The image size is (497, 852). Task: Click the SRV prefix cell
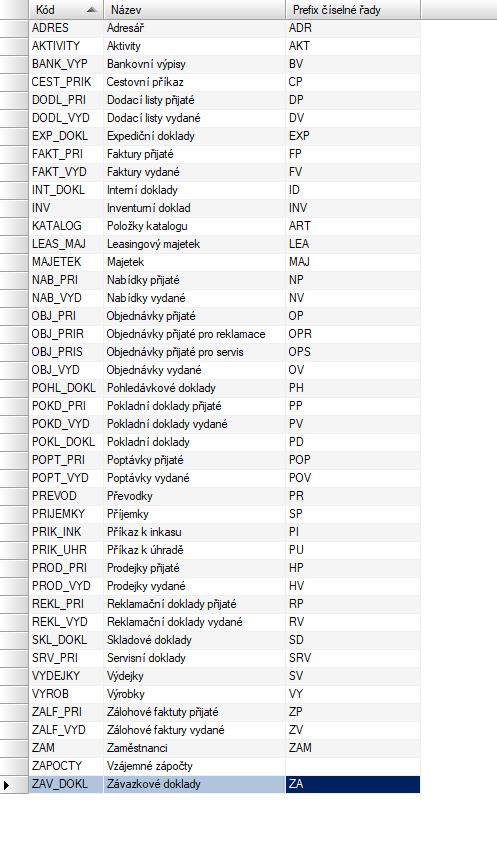tap(353, 658)
